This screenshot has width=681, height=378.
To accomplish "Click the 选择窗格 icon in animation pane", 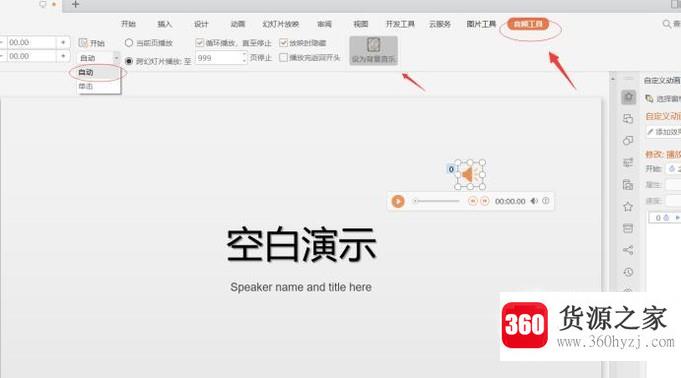I will pos(649,99).
